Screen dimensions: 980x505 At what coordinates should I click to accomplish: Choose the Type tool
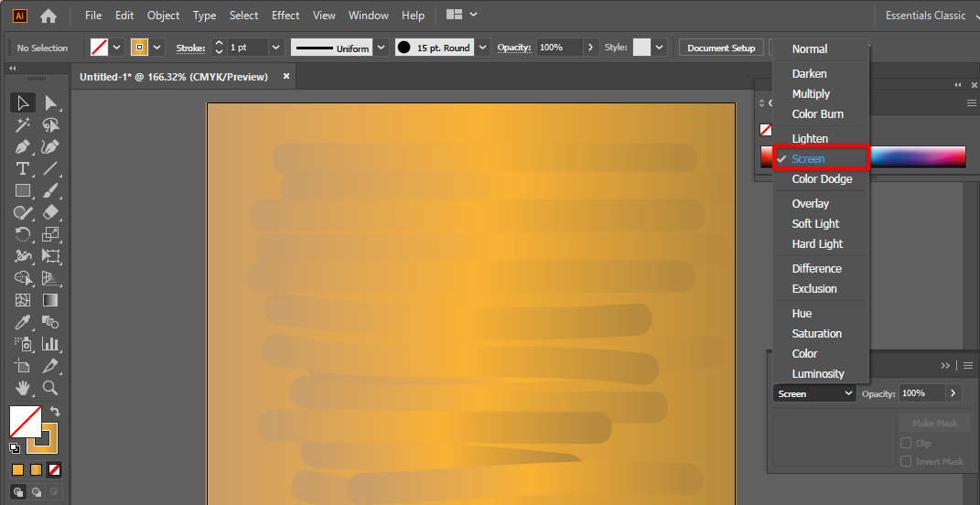[23, 168]
